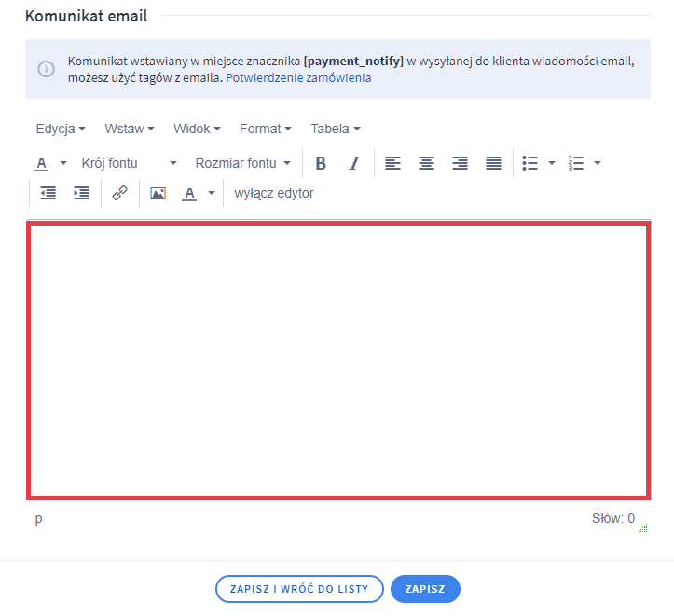Open the Tabela menu

pyautogui.click(x=336, y=129)
